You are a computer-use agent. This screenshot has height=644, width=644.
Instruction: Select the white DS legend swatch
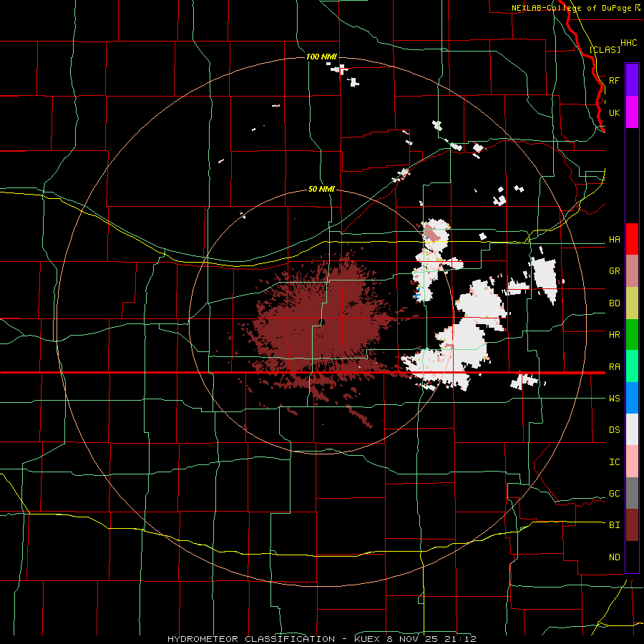(632, 429)
